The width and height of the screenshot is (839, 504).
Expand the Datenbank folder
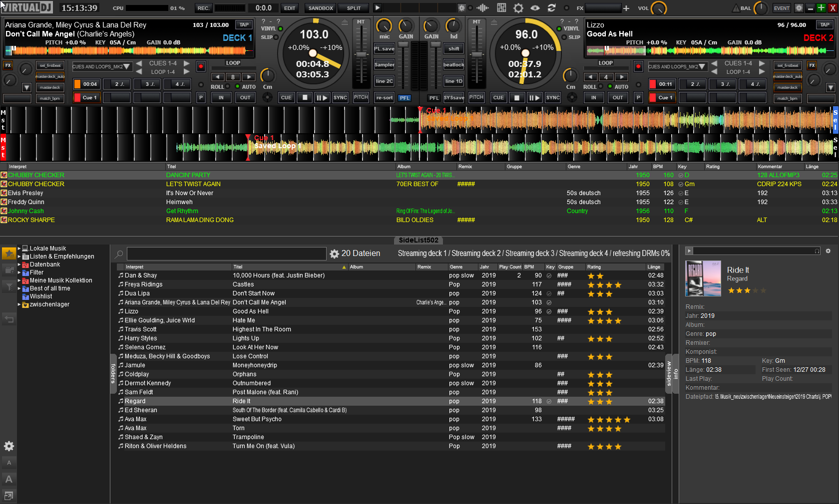click(19, 264)
